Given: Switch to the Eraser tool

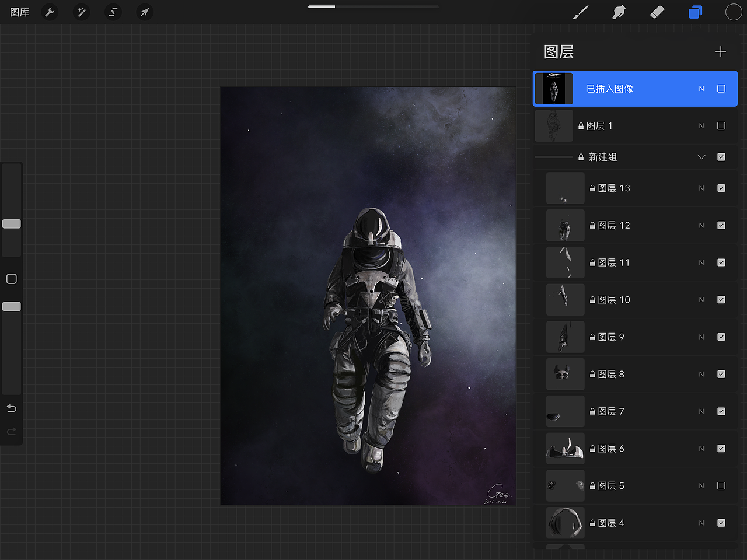Looking at the screenshot, I should tap(657, 12).
